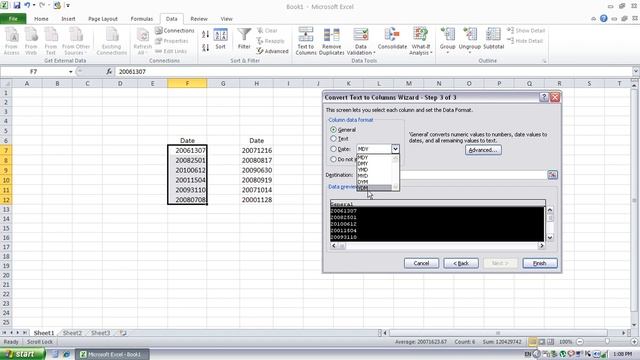
Task: Open What-If Analysis dropdown
Action: click(x=420, y=50)
